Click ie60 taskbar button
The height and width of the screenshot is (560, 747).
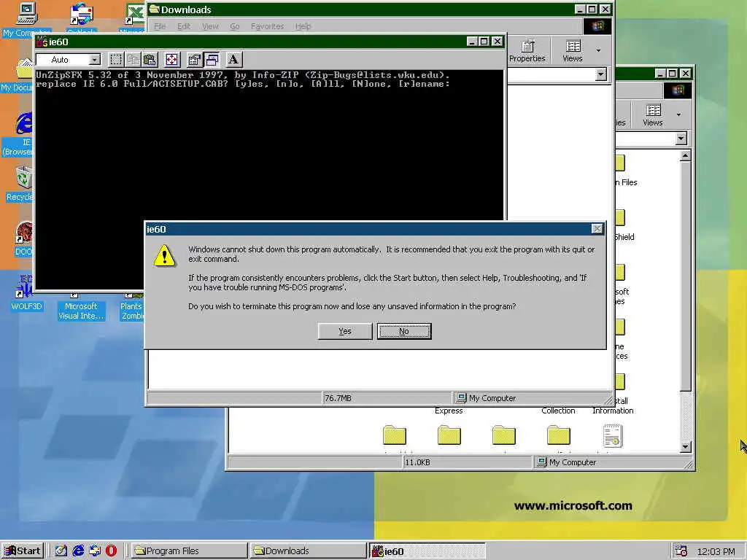click(x=427, y=551)
